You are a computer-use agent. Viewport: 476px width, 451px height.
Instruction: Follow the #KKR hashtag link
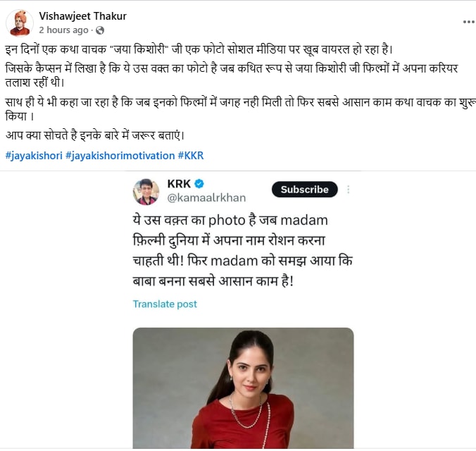click(191, 155)
